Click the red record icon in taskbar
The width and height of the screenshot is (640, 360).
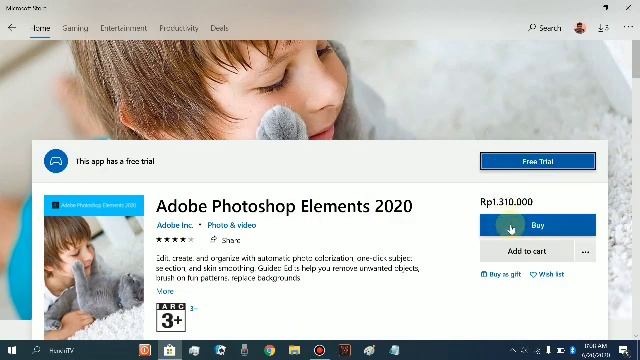[319, 350]
